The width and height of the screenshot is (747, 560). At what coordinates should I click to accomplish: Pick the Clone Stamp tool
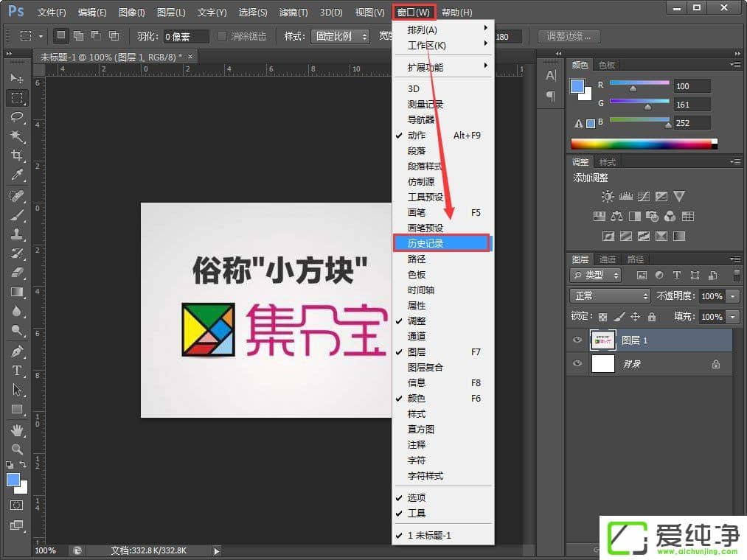tap(17, 234)
